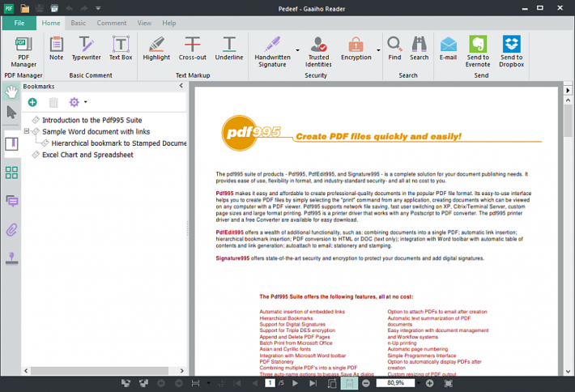
Task: Toggle full screen view icon
Action: tap(448, 383)
